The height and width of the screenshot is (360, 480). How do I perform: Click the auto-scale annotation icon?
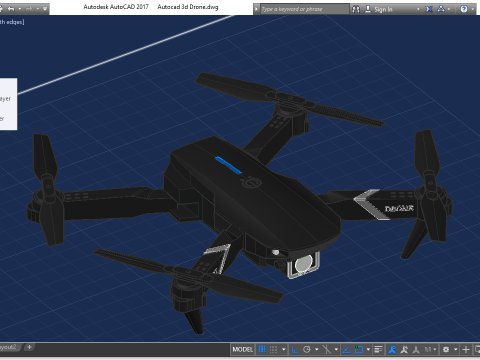(404, 349)
